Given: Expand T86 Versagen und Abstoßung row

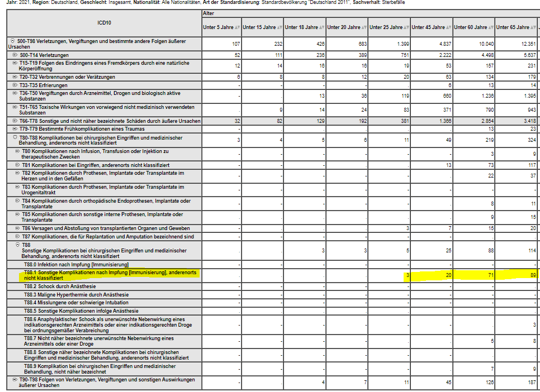Looking at the screenshot, I should coord(18,228).
